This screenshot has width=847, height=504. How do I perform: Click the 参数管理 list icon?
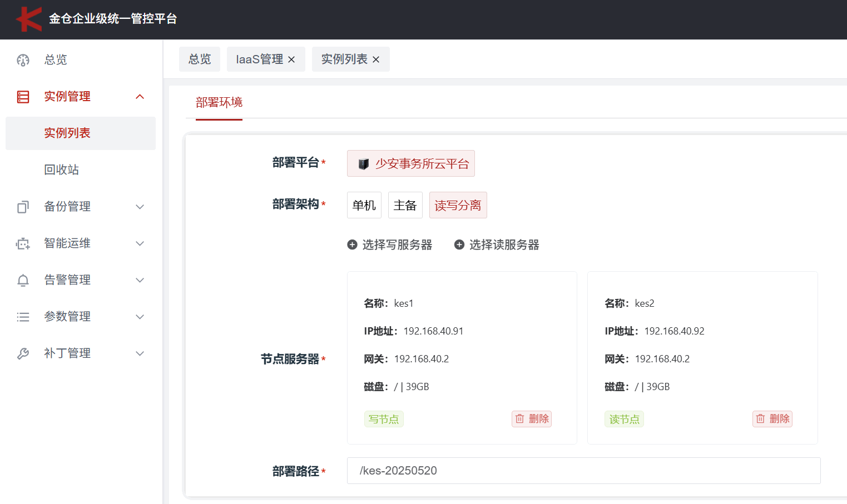[x=23, y=317]
